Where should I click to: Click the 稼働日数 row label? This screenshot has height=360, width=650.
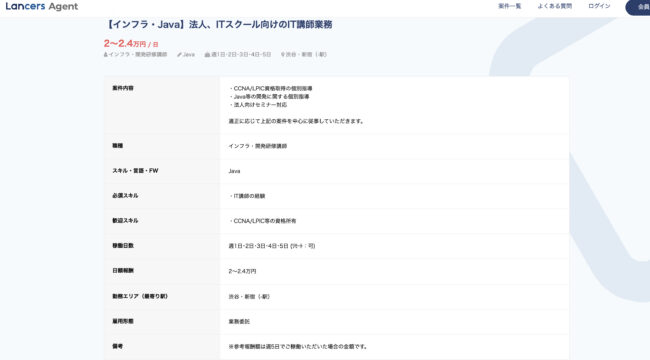coord(123,246)
